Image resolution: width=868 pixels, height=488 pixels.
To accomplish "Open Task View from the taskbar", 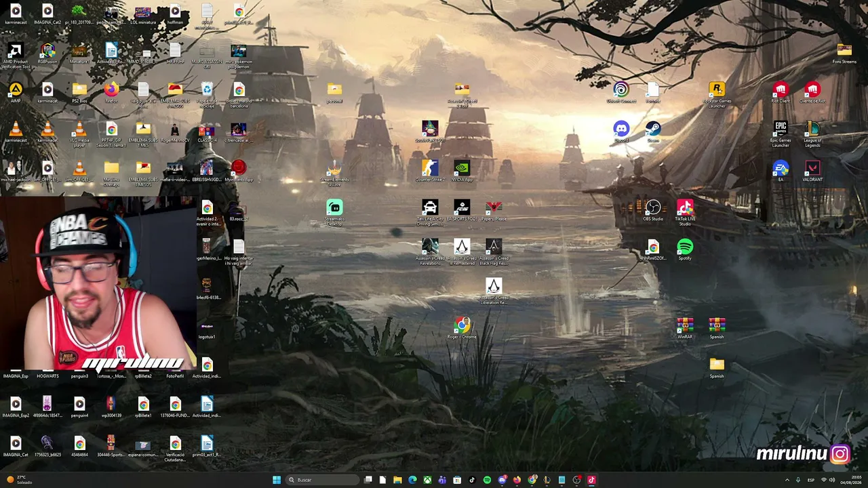I will tap(368, 480).
